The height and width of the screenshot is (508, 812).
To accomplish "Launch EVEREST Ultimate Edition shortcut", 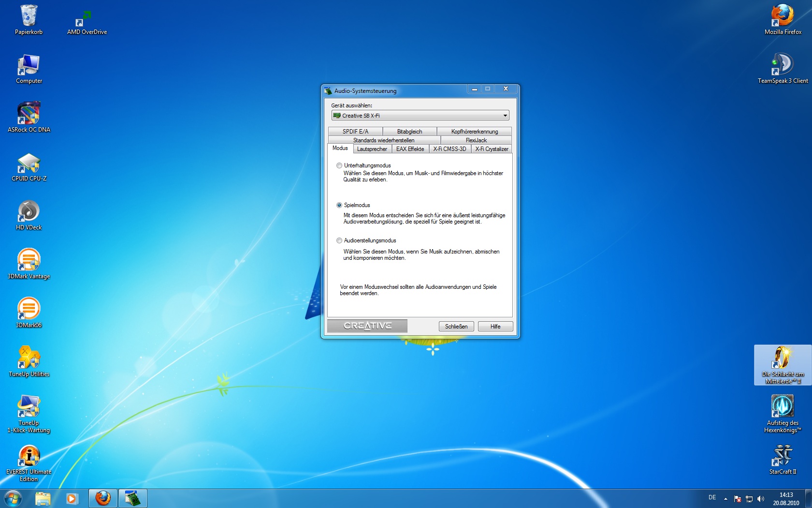I will coord(29,463).
